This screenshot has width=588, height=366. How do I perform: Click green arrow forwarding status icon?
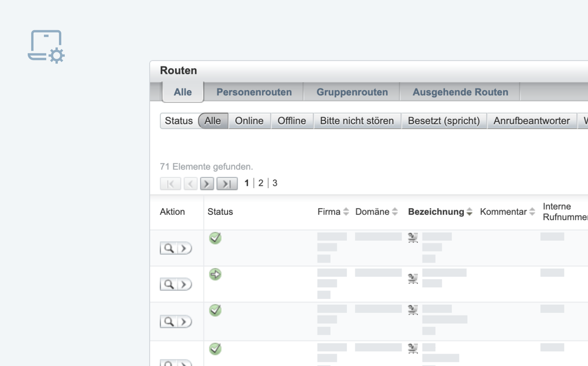click(215, 274)
